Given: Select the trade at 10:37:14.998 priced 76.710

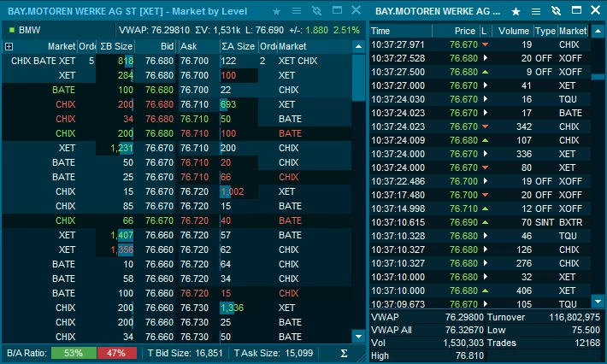Looking at the screenshot, I should click(480, 208).
